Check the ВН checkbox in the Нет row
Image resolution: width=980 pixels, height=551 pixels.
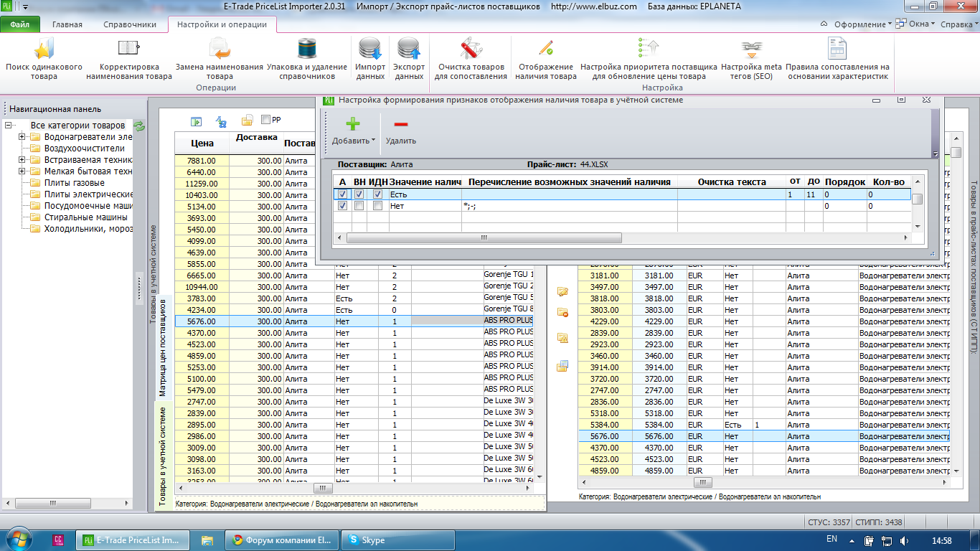pyautogui.click(x=359, y=206)
